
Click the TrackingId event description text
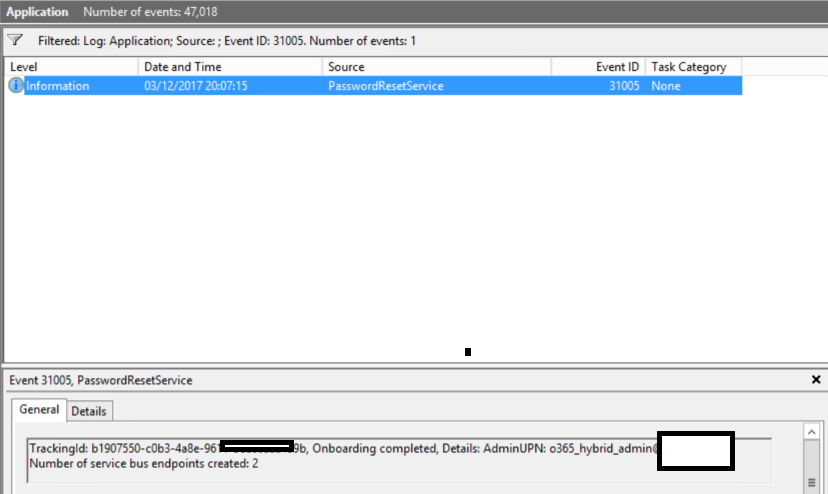tap(343, 455)
